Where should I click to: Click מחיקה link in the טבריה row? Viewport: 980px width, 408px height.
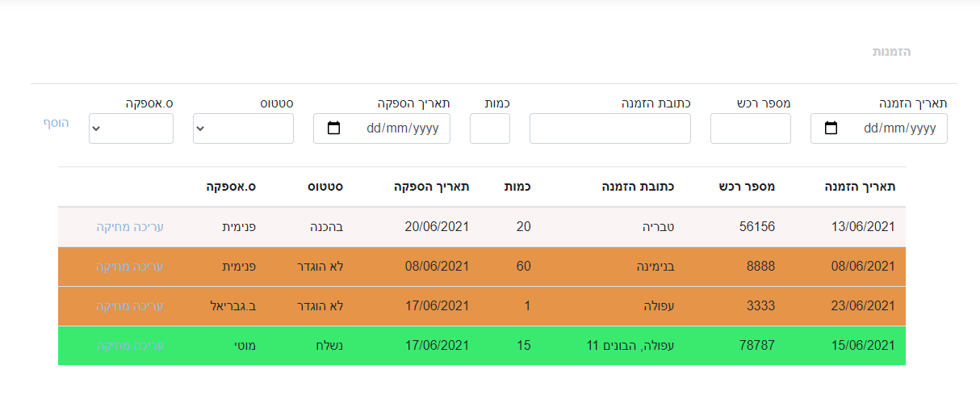[x=114, y=227]
